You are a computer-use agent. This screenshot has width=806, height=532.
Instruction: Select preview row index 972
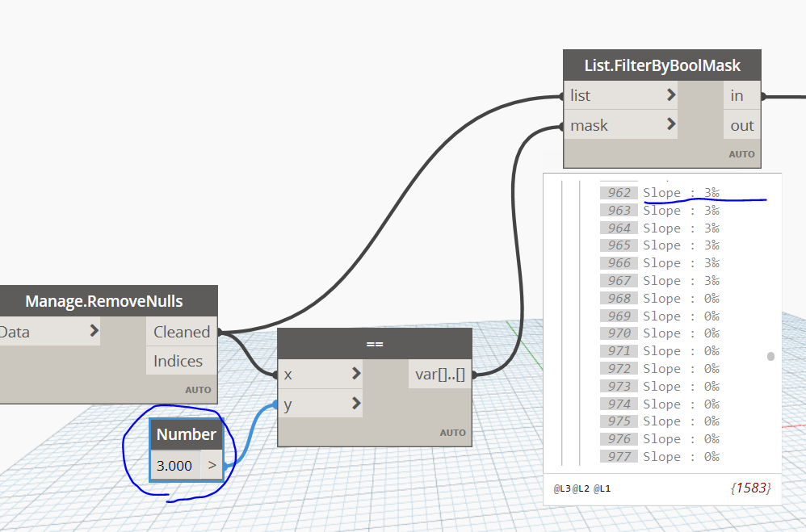[x=619, y=369]
